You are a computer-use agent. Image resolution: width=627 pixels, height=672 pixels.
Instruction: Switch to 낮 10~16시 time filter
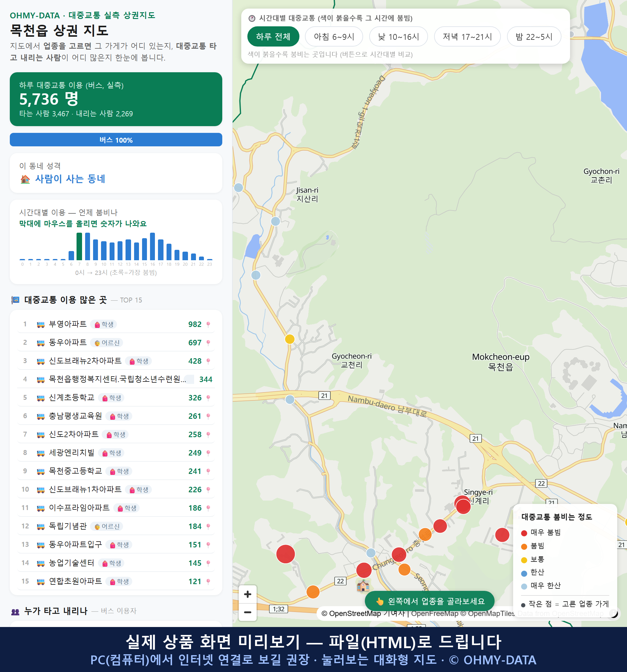click(398, 36)
